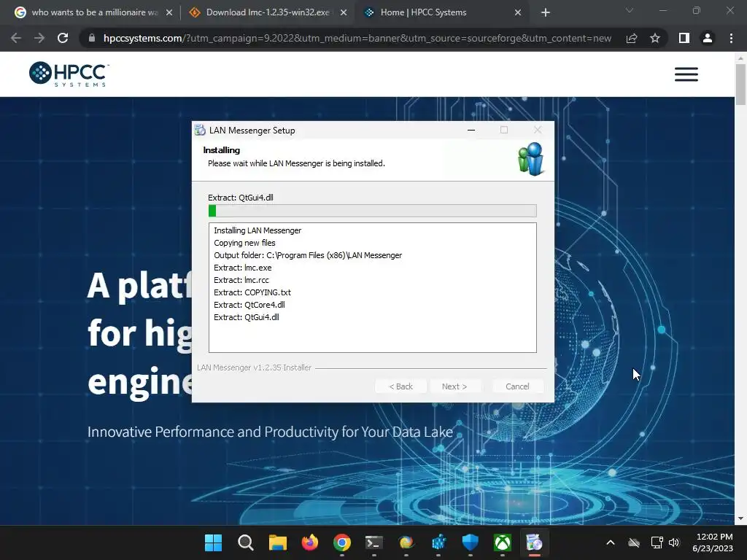Click the Cancel button in installer
Viewport: 747px width, 560px height.
click(x=517, y=386)
